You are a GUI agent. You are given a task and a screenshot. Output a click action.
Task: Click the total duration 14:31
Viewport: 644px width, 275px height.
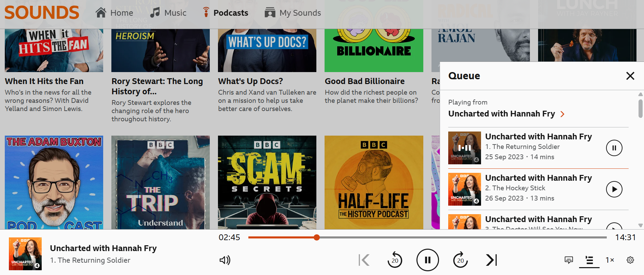pos(625,237)
